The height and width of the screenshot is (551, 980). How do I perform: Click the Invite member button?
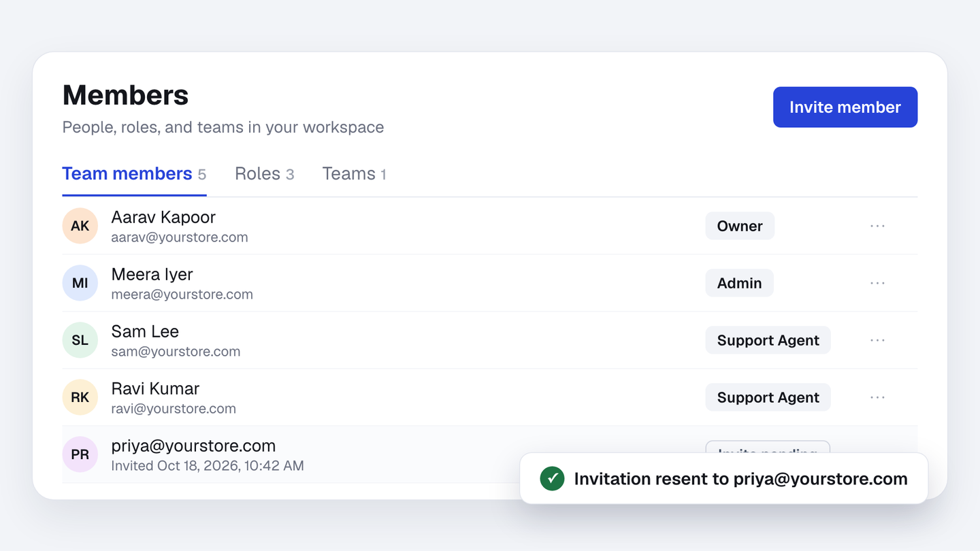click(845, 107)
